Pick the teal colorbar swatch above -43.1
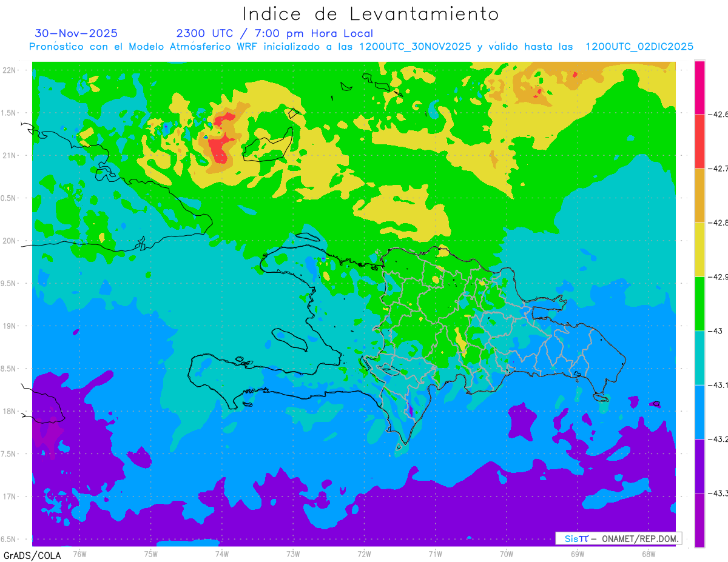This screenshot has width=728, height=562. [x=699, y=357]
